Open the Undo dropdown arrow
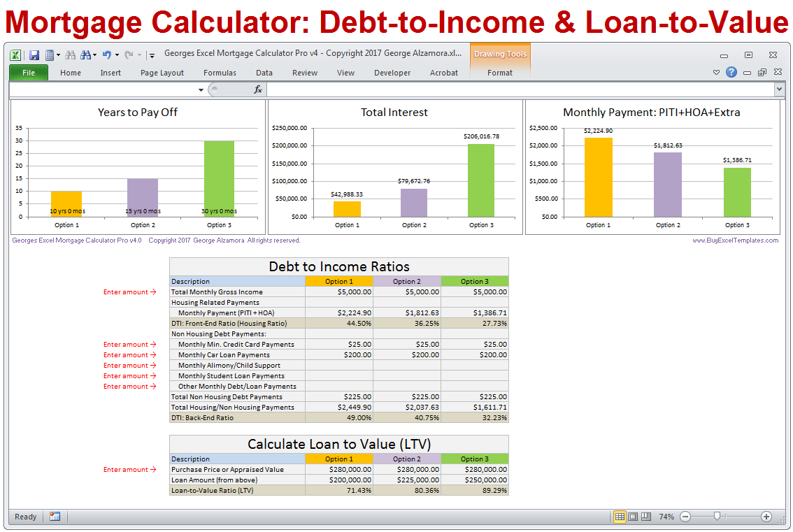This screenshot has width=793, height=532. coord(117,55)
